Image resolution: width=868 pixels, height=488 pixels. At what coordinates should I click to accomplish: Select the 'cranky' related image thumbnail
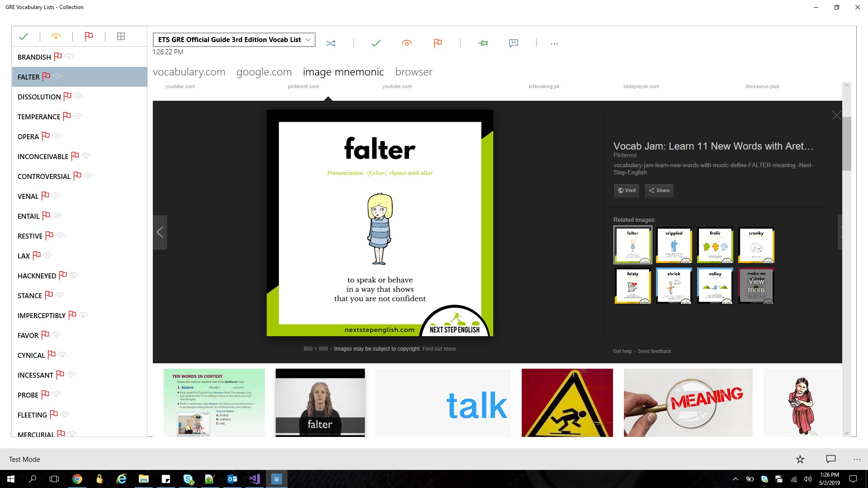(x=756, y=245)
